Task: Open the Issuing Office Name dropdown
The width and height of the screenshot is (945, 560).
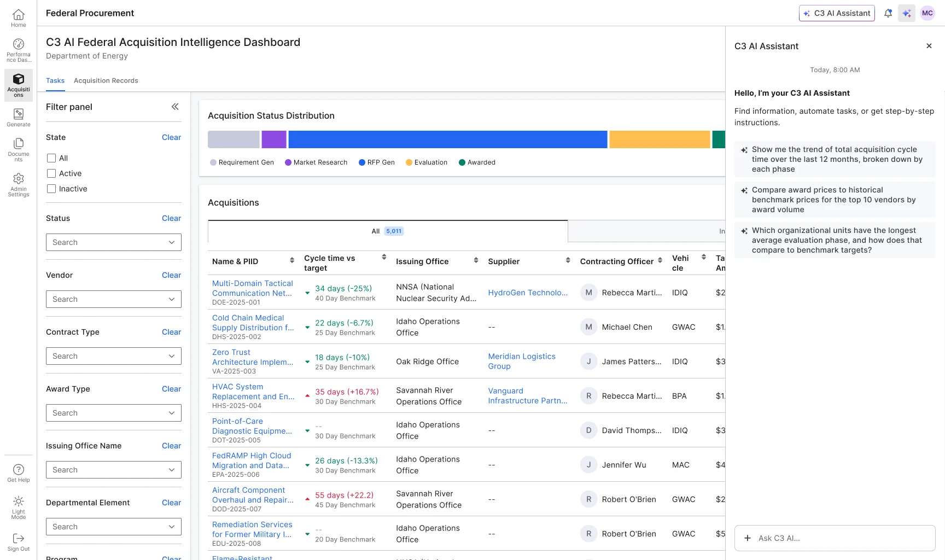Action: pos(114,470)
